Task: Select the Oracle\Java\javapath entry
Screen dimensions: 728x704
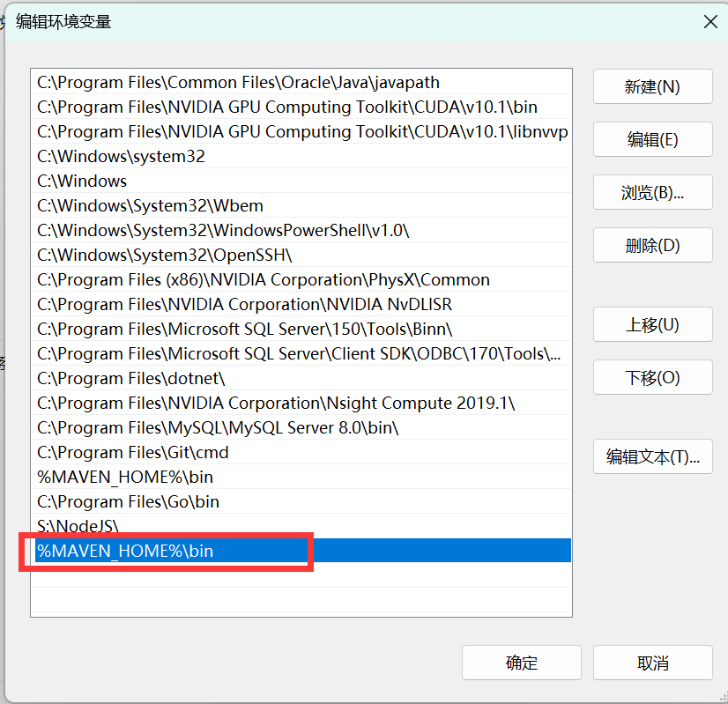Action: tap(301, 82)
